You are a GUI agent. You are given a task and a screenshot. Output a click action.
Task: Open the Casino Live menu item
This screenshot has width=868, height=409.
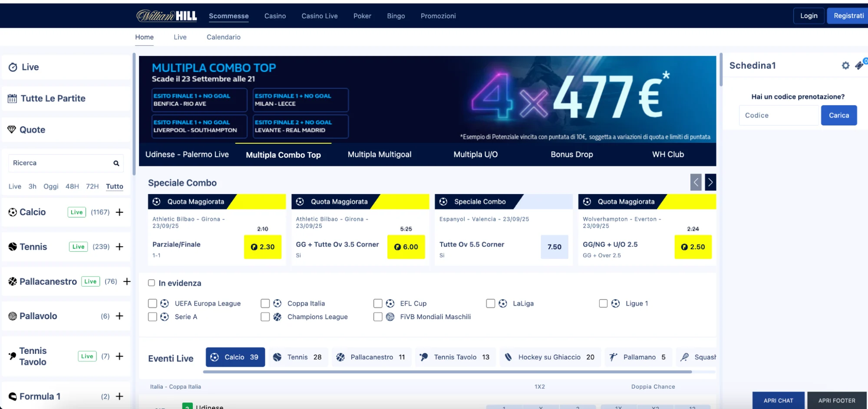click(x=319, y=16)
